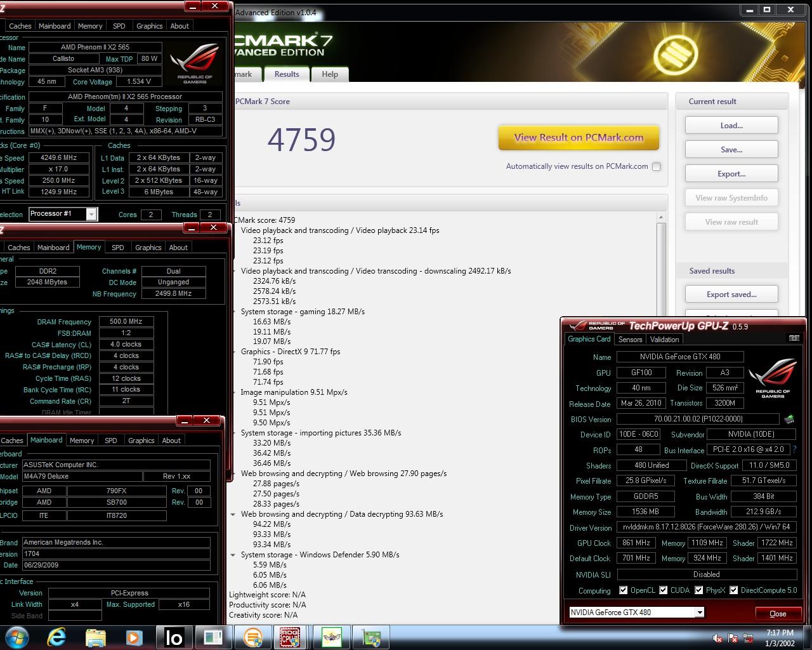Click the BIOS save chip icon in GPU-Z
The image size is (812, 650).
[x=789, y=419]
